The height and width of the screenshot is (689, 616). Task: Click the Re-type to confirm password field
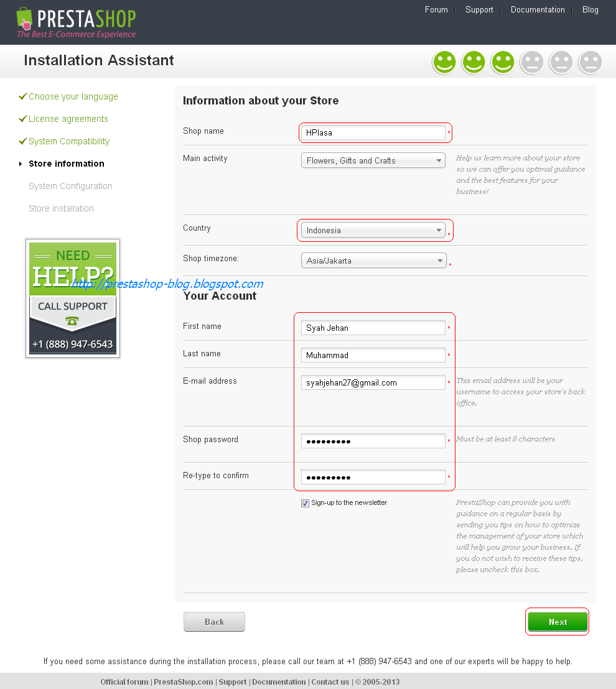coord(373,477)
